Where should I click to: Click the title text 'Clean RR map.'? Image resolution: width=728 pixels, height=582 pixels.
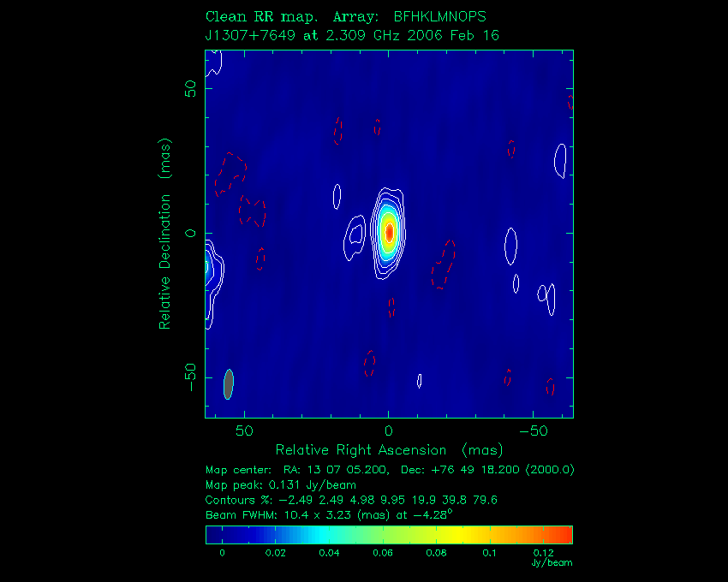click(261, 17)
